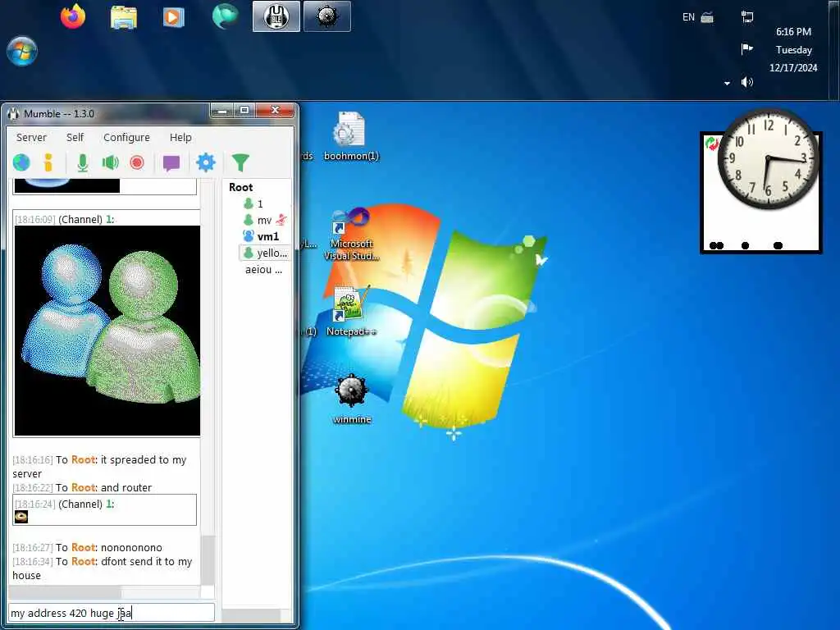Viewport: 840px width, 630px height.
Task: Select the winmine desktop icon
Action: (x=352, y=399)
